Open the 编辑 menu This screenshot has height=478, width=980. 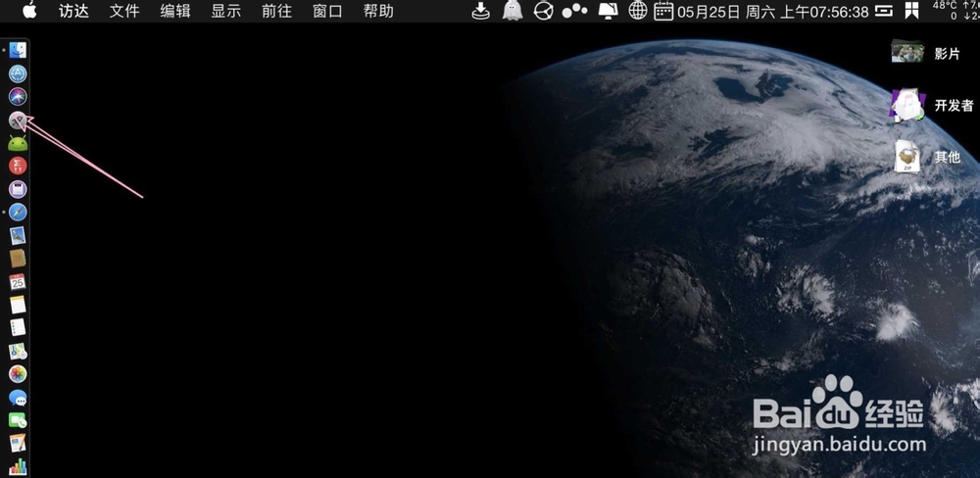coord(175,11)
